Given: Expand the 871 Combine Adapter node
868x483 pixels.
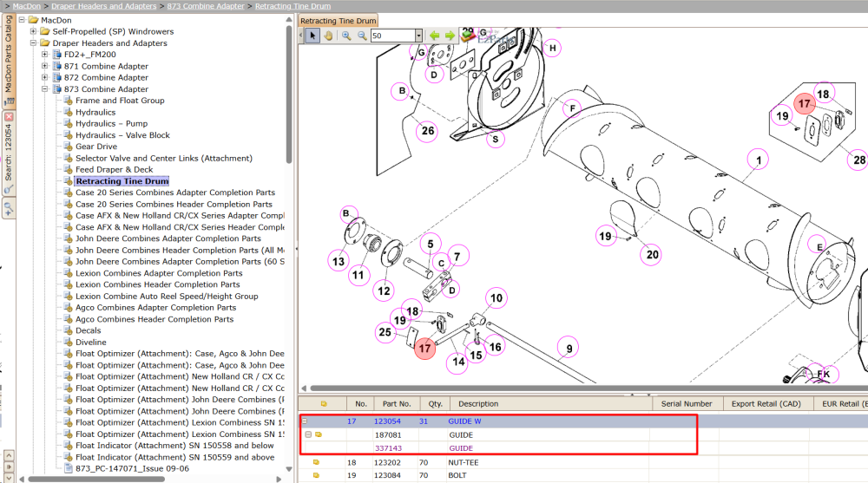Looking at the screenshot, I should (45, 66).
